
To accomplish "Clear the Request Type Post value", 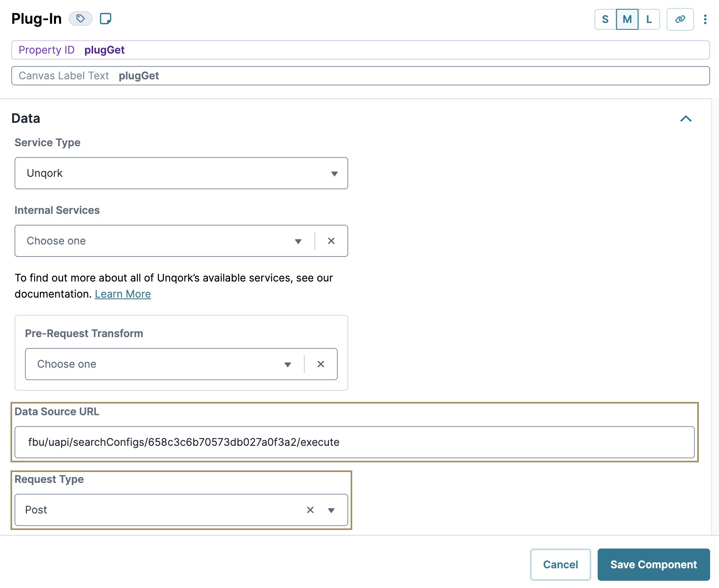I will 310,510.
